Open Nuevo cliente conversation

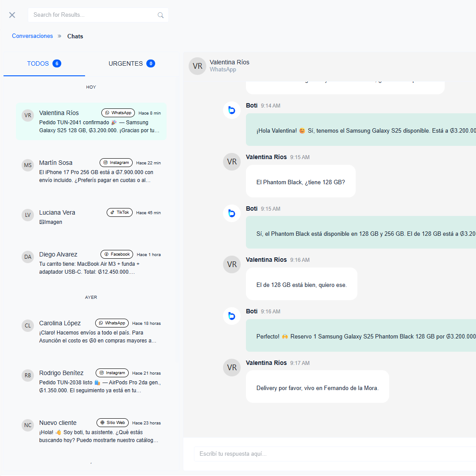pos(91,431)
